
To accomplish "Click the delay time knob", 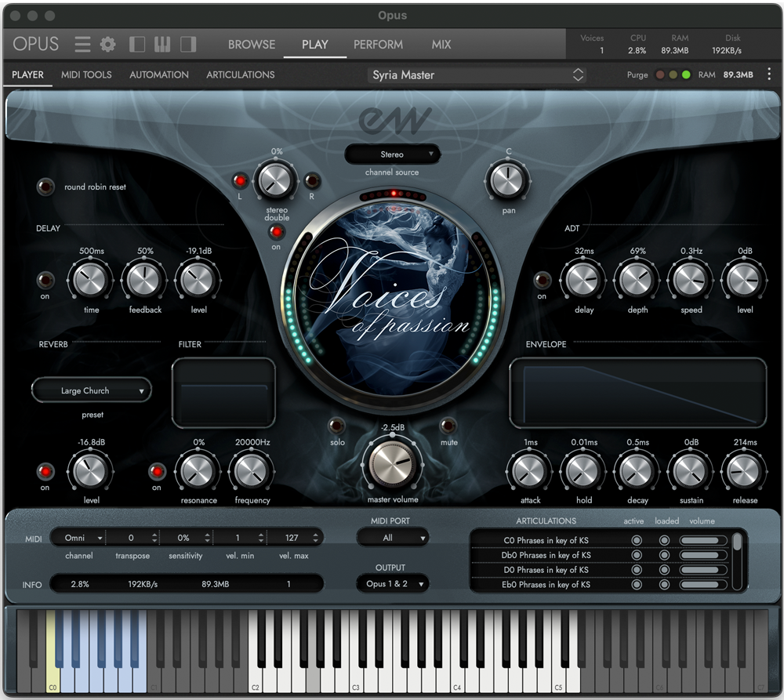I will pyautogui.click(x=90, y=280).
